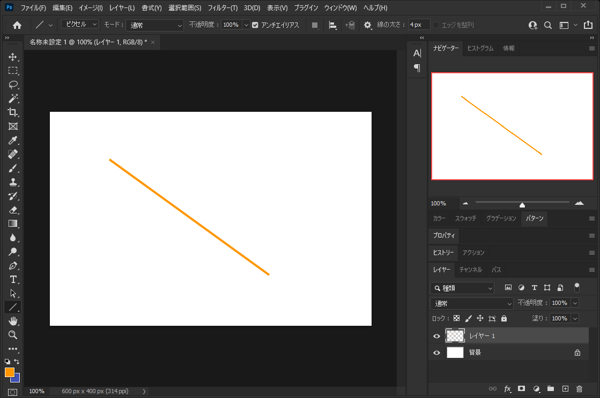Viewport: 600px width, 398px height.
Task: Select the Eraser tool
Action: (x=13, y=210)
